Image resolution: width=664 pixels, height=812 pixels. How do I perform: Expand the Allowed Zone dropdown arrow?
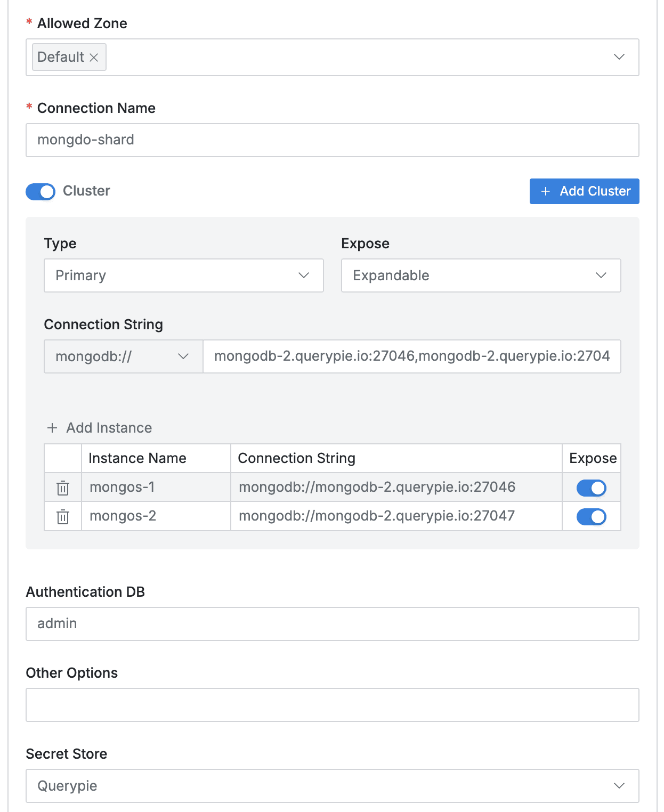619,57
